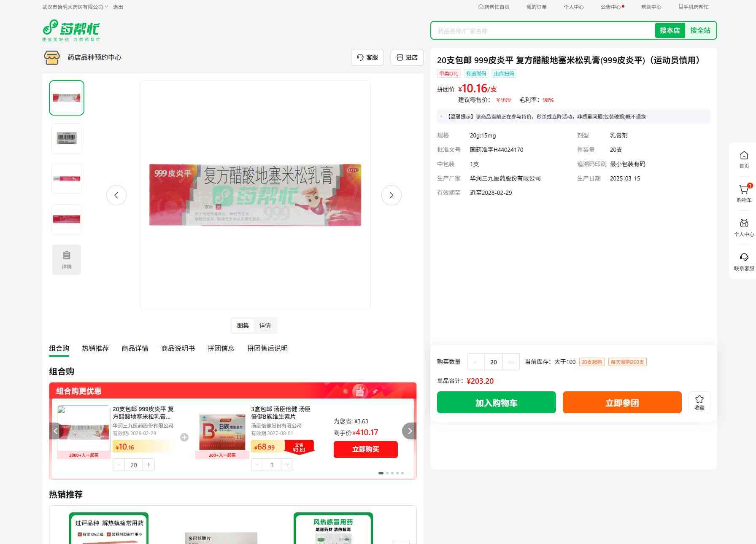Click the contact customer service headset icon
The image size is (756, 544).
pos(744,258)
